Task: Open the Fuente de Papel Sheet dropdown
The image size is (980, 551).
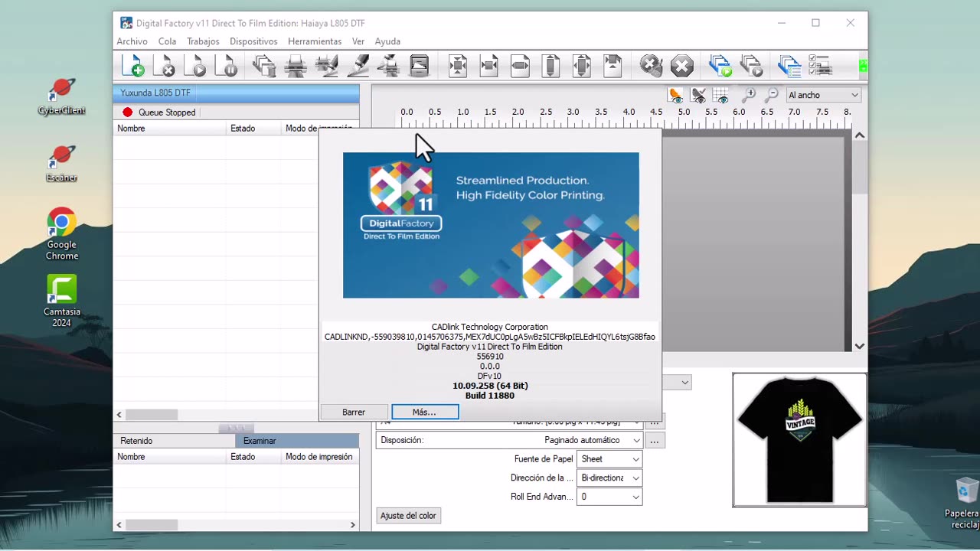Action: point(609,459)
